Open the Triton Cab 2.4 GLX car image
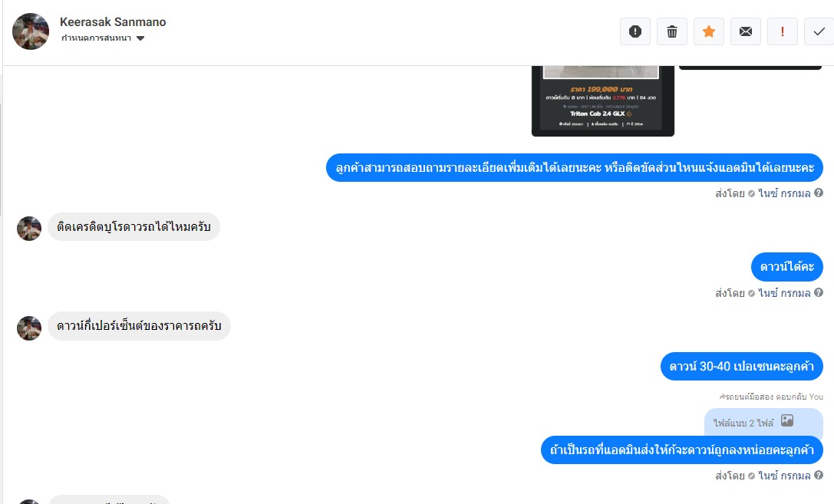Screen dimensions: 834x504 (x=602, y=101)
